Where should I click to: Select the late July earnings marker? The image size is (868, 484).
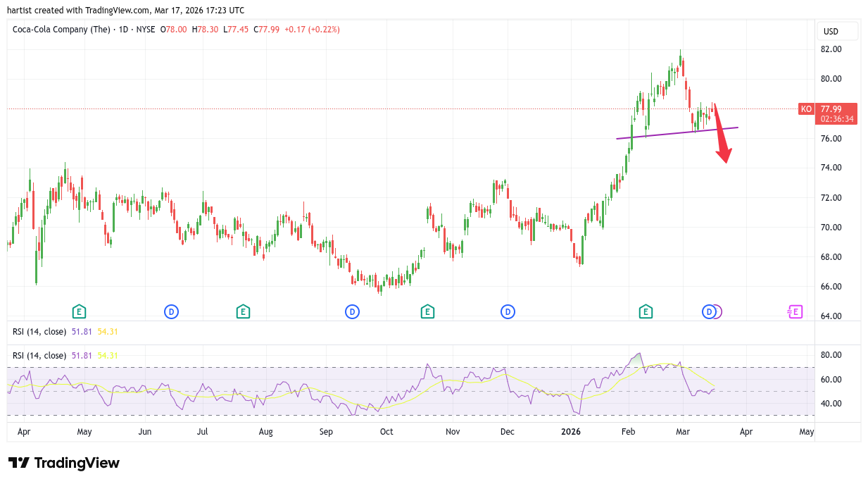(243, 311)
